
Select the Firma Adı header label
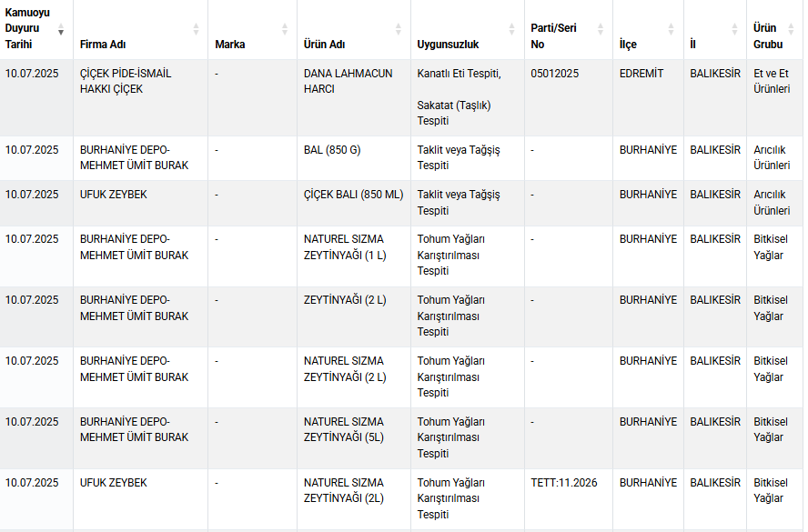click(103, 45)
